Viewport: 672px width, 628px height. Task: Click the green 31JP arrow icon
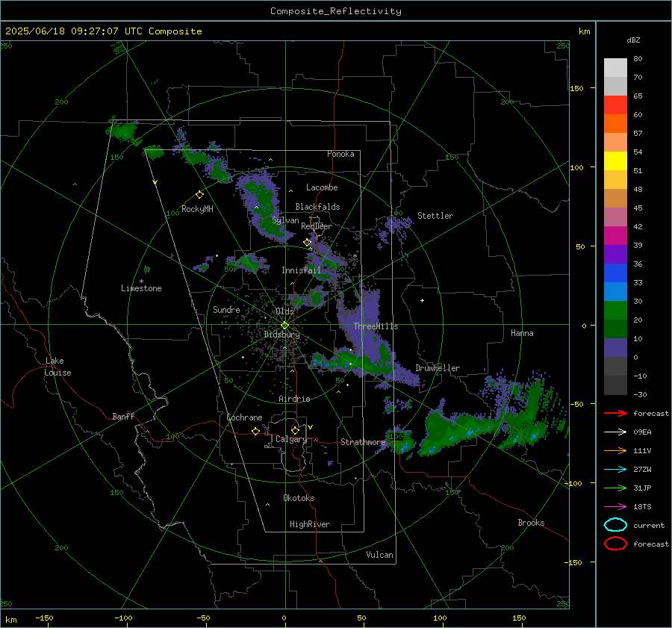coord(615,488)
